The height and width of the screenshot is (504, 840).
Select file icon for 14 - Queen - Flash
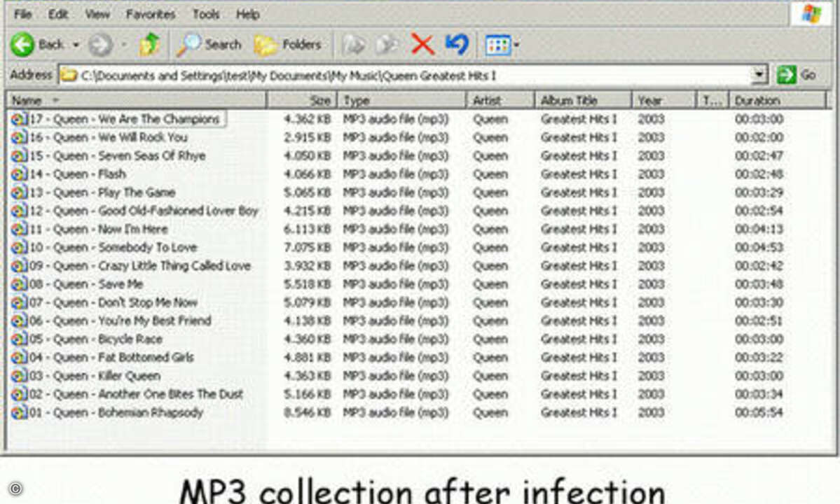(19, 174)
